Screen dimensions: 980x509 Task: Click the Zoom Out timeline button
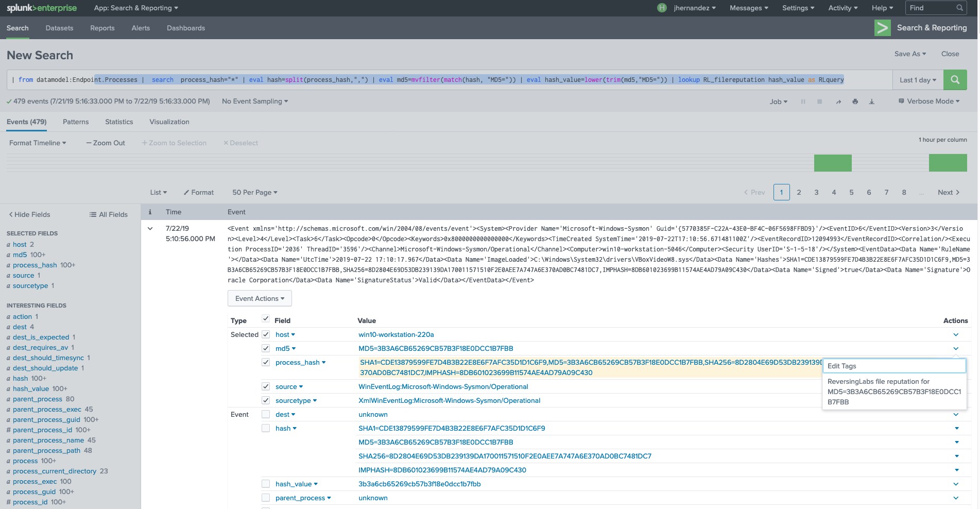click(x=106, y=143)
